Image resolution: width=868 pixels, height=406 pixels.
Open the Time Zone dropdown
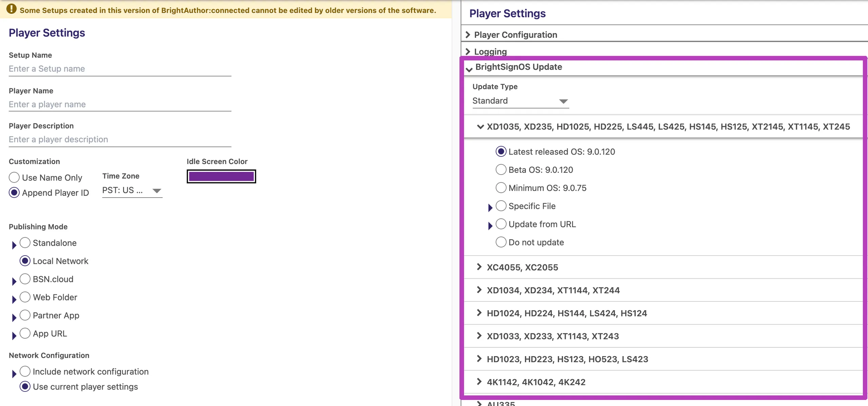pyautogui.click(x=132, y=190)
